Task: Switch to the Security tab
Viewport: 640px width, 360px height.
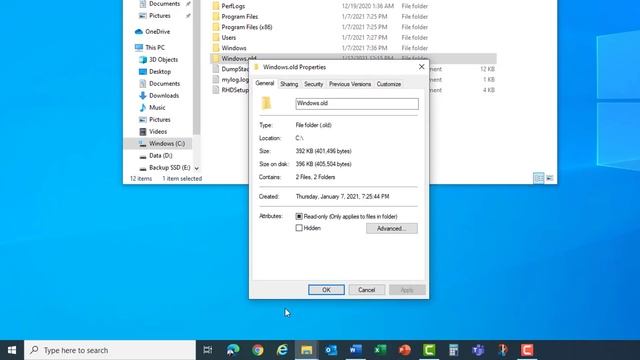Action: [x=313, y=84]
